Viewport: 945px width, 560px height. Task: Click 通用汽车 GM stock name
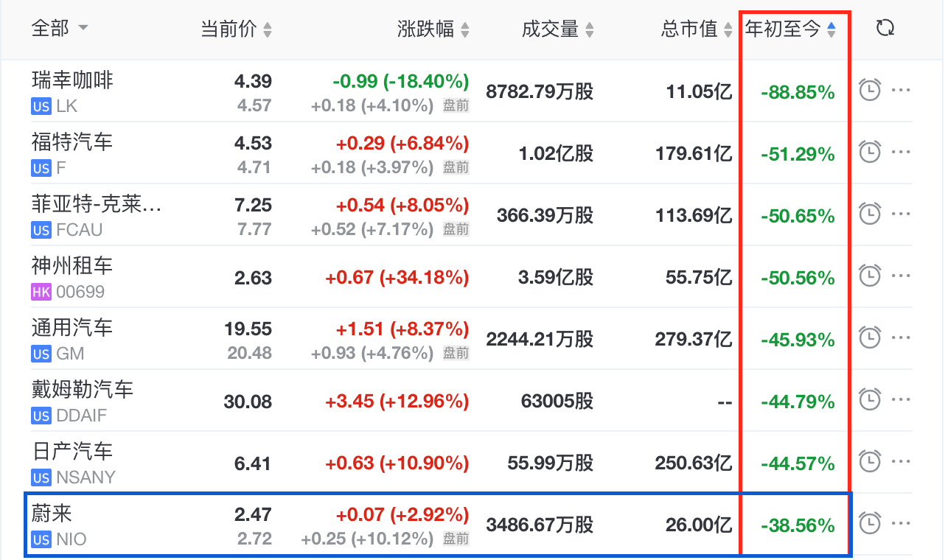72,328
